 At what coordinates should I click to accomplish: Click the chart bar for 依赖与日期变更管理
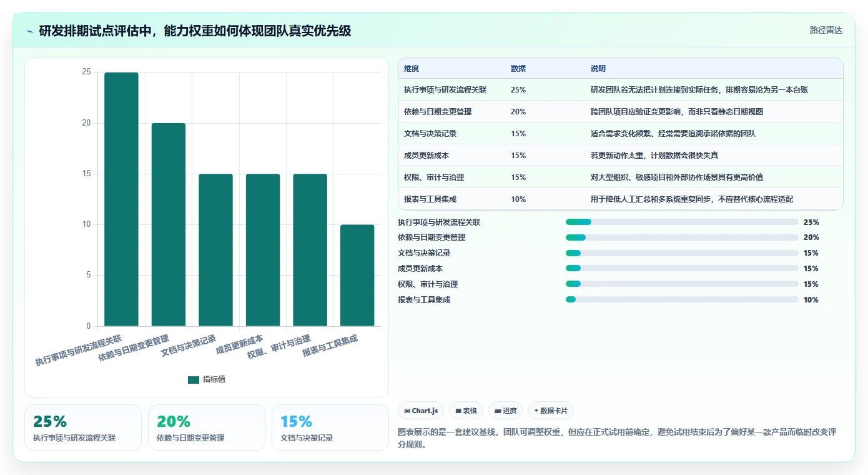point(169,225)
